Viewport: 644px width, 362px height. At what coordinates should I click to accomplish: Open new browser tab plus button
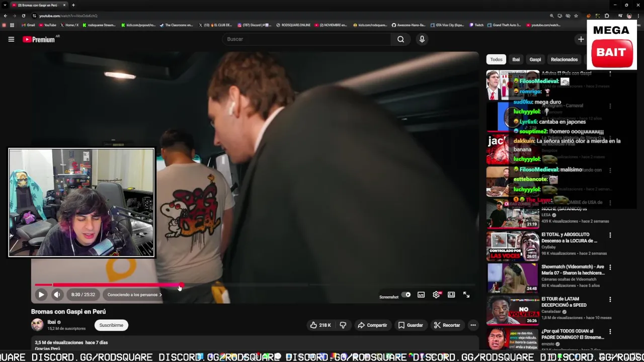tap(73, 5)
